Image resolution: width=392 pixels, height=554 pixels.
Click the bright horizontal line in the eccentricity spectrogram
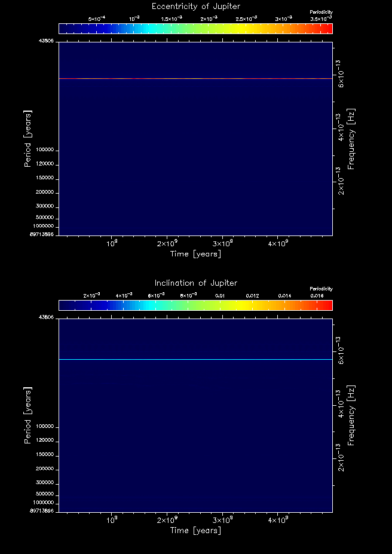[x=195, y=78]
